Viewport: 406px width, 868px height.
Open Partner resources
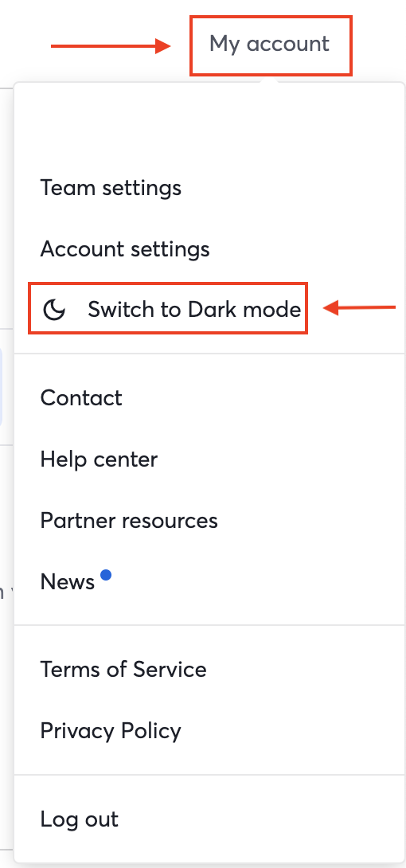pyautogui.click(x=129, y=520)
